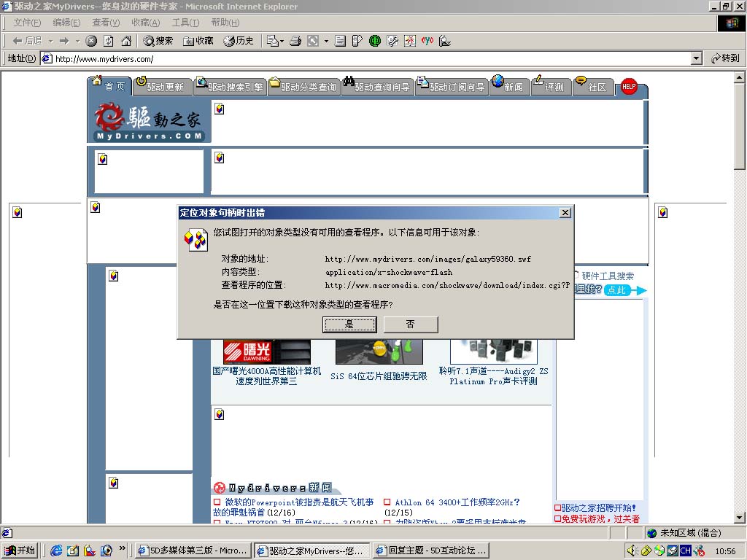Click the page scrollbar down arrow
Screen dimensions: 747x560
point(740,517)
